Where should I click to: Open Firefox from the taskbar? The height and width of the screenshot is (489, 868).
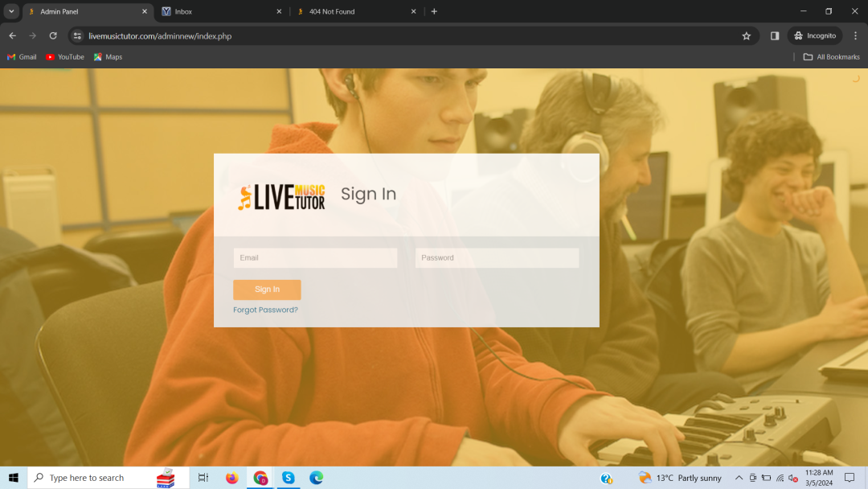point(232,478)
